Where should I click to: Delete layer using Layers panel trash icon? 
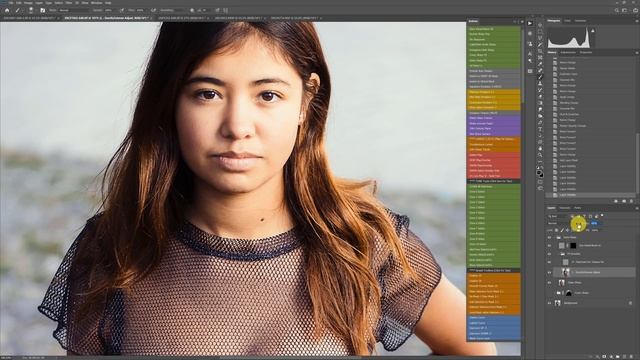click(x=631, y=356)
